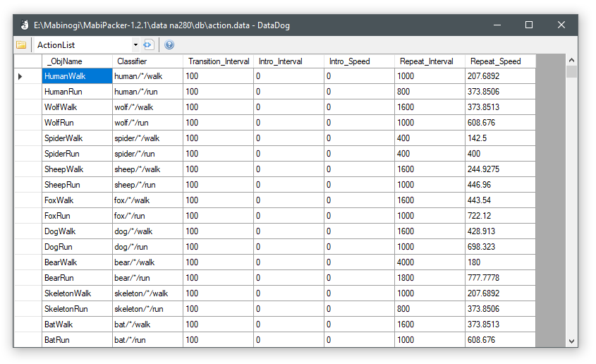The height and width of the screenshot is (364, 596).
Task: Click the 777.7778 Repeat_Speed value
Action: click(500, 278)
